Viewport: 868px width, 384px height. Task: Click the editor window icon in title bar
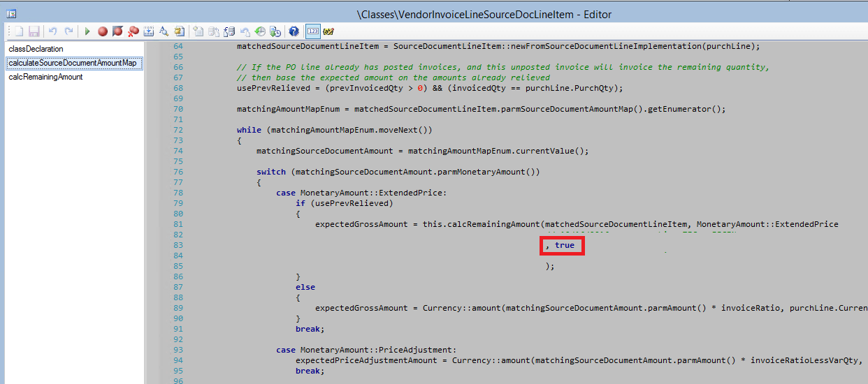(11, 13)
